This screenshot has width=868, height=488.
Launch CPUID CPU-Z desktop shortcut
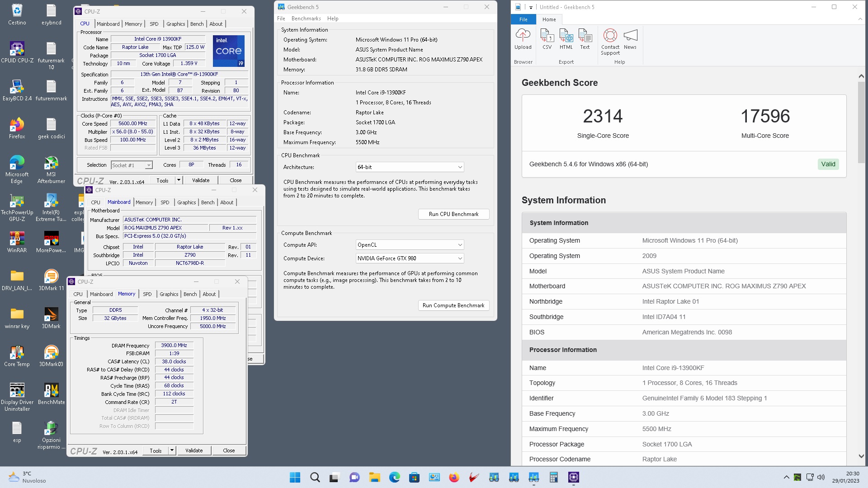pyautogui.click(x=17, y=52)
